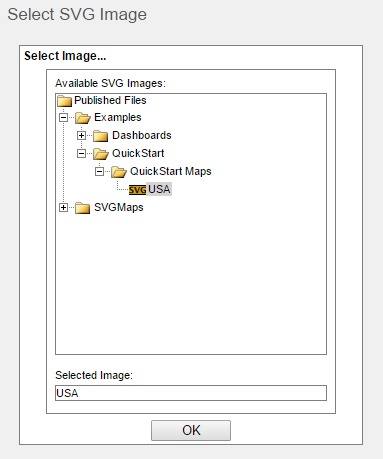The image size is (383, 459).
Task: Click the SVG file icon beside USA
Action: (x=137, y=190)
